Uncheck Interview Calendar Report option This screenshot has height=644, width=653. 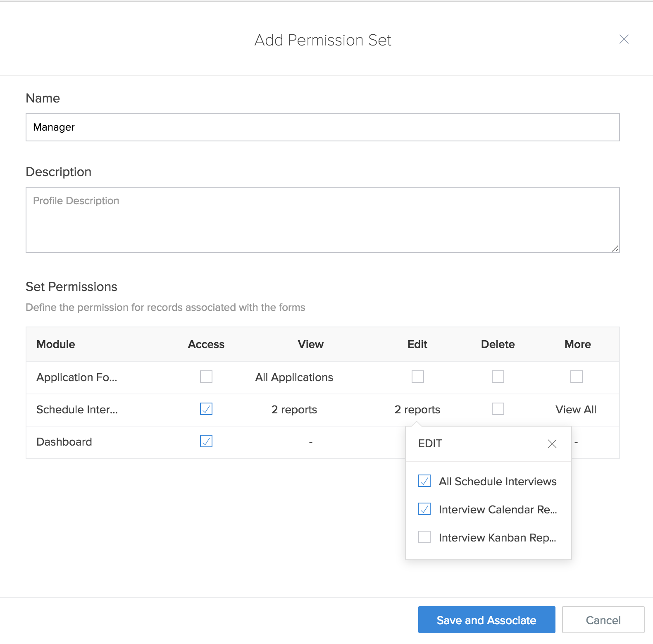[x=424, y=509]
